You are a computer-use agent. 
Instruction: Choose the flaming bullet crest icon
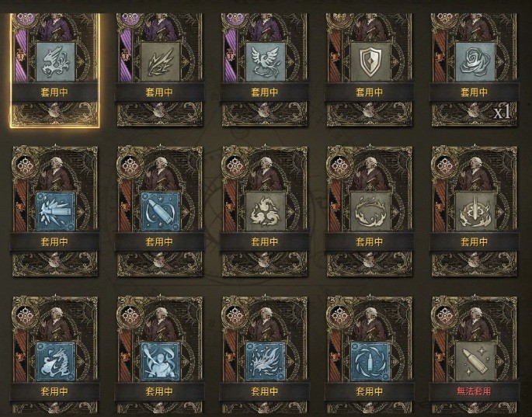[475, 211]
